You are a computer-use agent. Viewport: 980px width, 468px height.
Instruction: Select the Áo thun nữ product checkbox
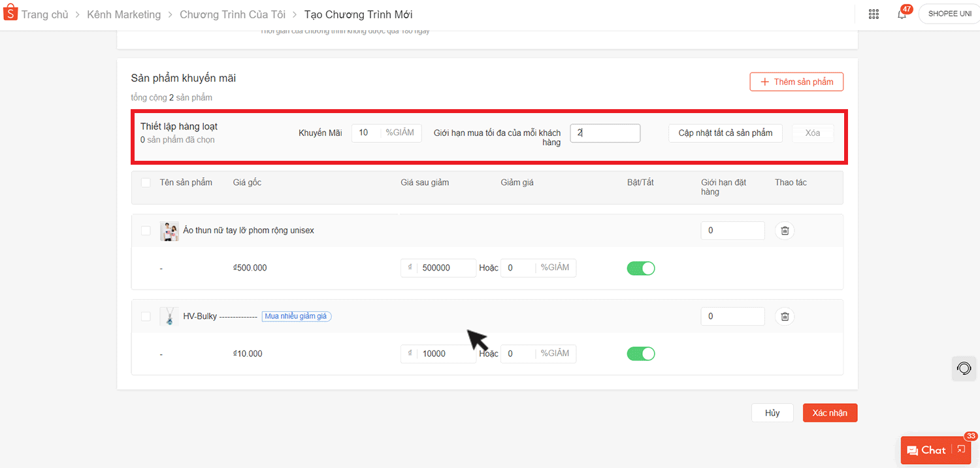pyautogui.click(x=146, y=231)
